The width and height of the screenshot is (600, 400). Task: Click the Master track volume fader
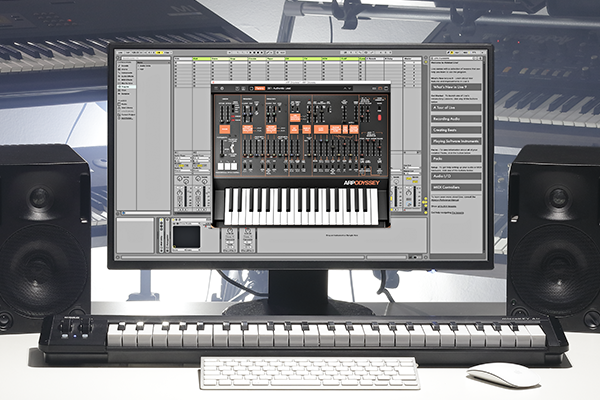414,195
